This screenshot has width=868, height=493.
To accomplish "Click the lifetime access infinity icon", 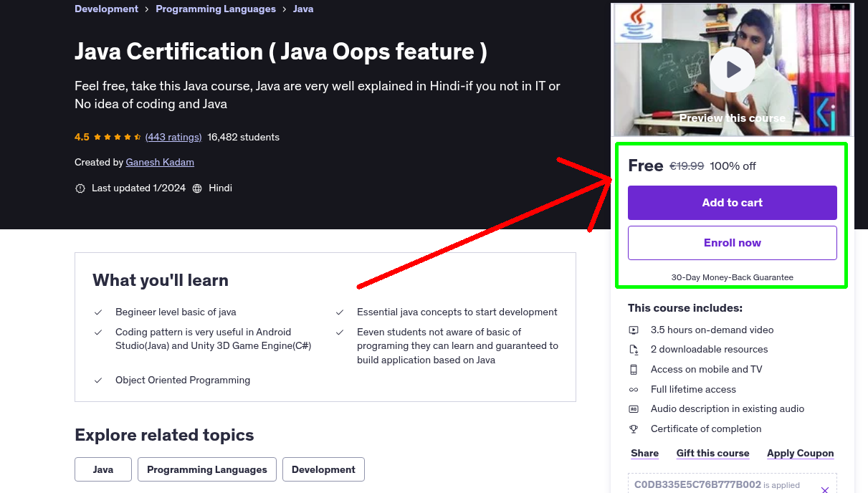I will (x=634, y=390).
